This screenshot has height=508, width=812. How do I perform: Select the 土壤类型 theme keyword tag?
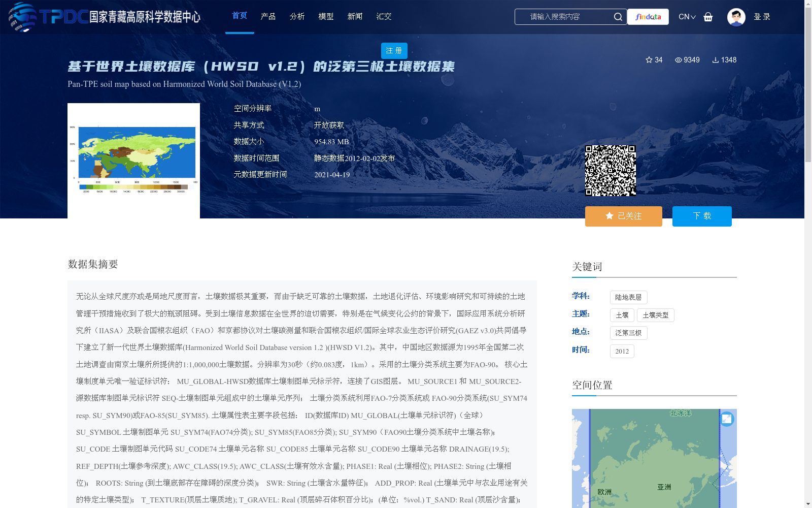tap(655, 315)
